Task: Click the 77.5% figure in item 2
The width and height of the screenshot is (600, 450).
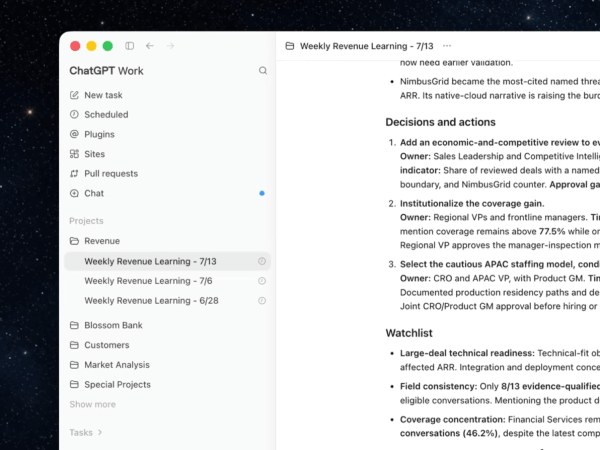Action: click(x=552, y=231)
